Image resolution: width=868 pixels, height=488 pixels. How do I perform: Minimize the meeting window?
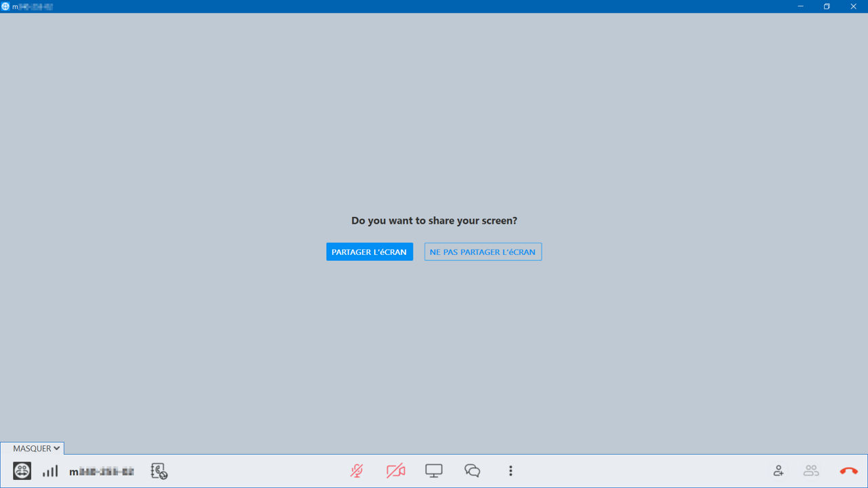tap(801, 6)
